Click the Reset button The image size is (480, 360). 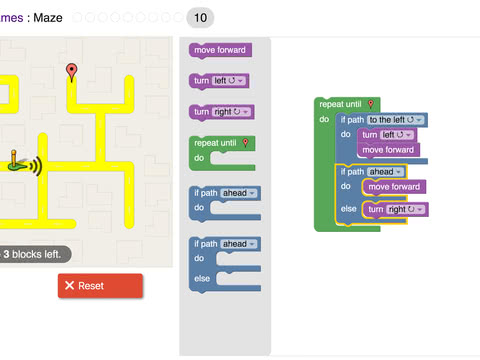[x=100, y=286]
